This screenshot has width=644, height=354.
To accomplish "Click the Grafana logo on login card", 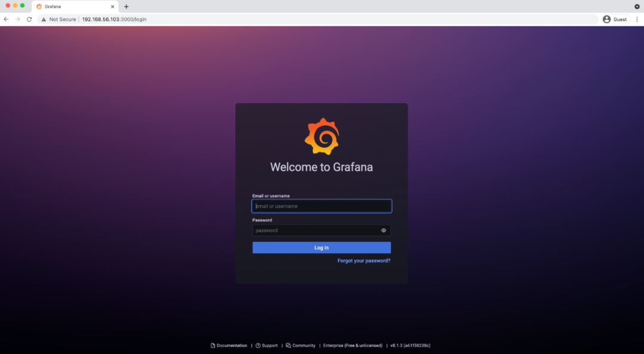I will 321,137.
